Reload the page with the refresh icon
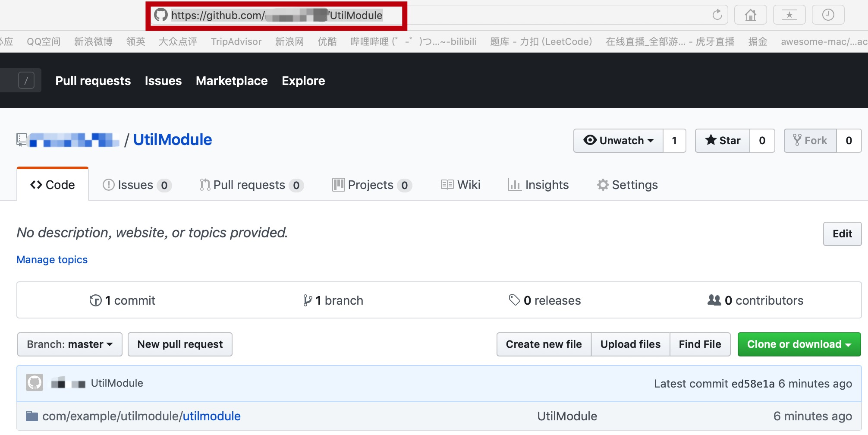The image size is (868, 435). coord(717,15)
